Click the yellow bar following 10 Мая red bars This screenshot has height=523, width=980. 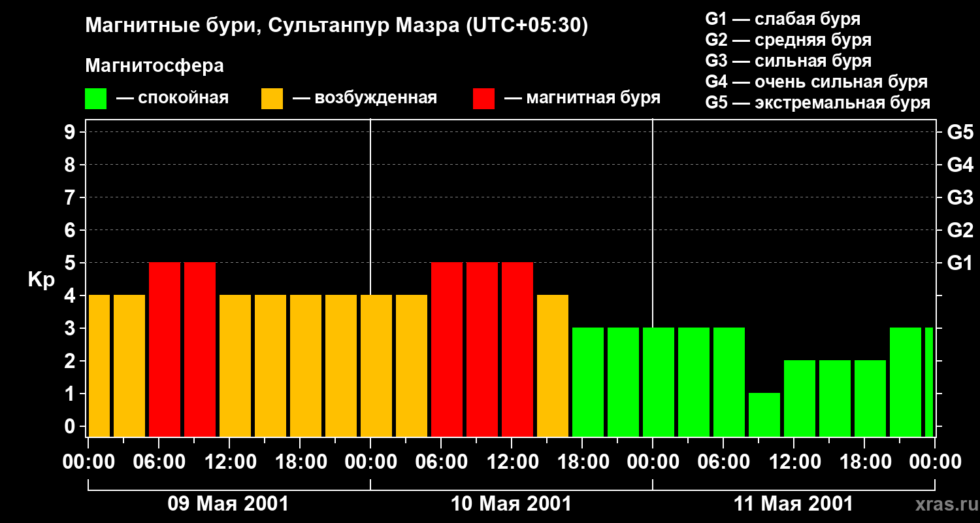[553, 365]
